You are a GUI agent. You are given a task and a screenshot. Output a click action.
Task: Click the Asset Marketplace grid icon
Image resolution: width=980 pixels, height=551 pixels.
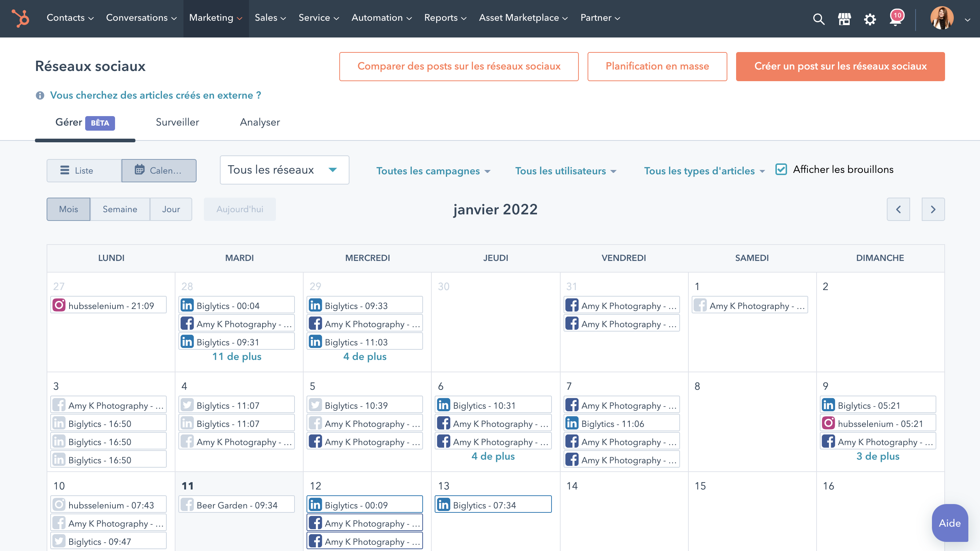point(844,19)
